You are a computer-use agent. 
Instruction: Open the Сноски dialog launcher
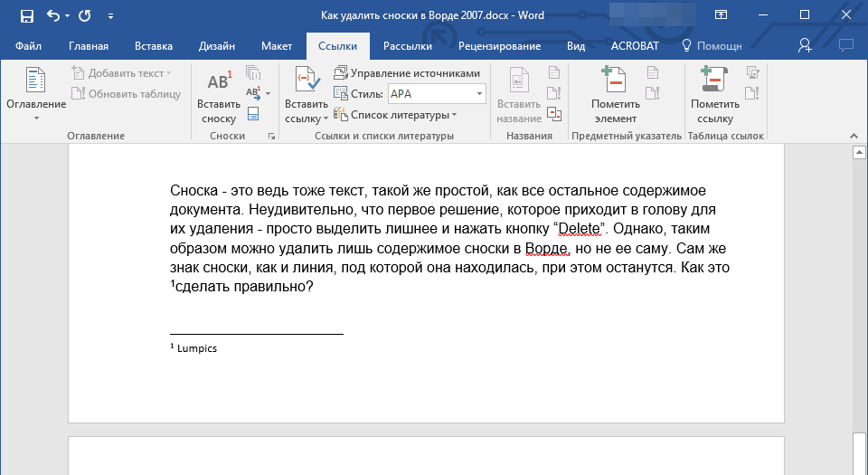pos(271,136)
